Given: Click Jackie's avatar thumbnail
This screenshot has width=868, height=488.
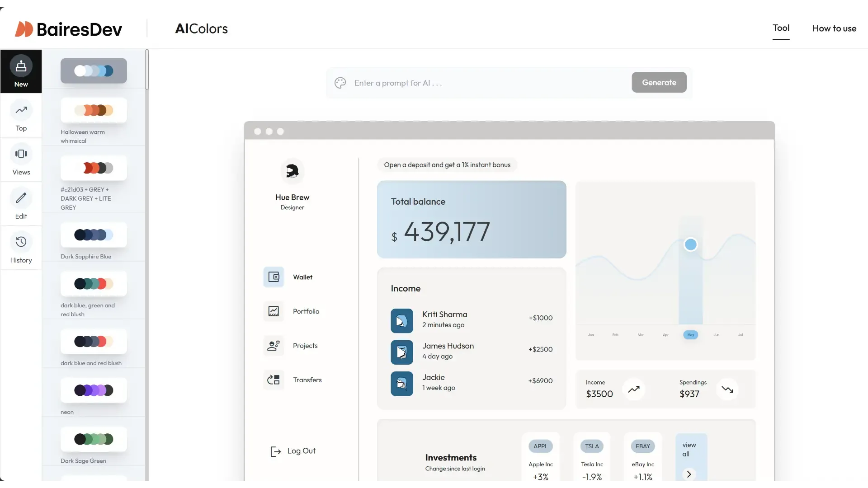Looking at the screenshot, I should click(402, 384).
